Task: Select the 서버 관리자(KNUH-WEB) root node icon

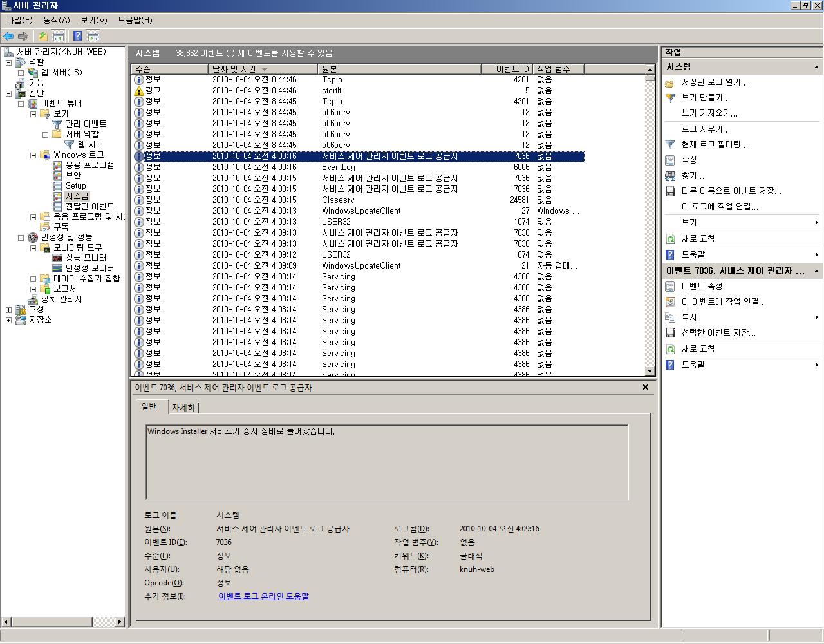Action: pyautogui.click(x=9, y=52)
